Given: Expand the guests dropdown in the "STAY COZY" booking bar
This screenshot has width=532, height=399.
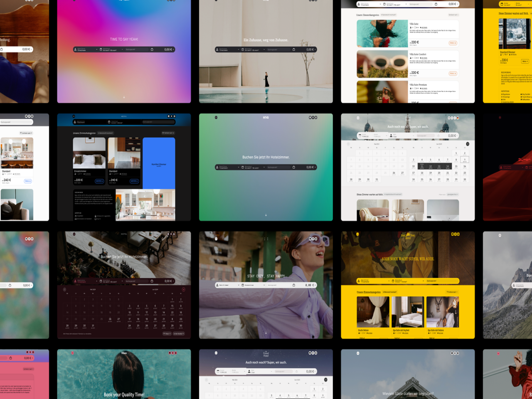Looking at the screenshot, I should [x=227, y=285].
